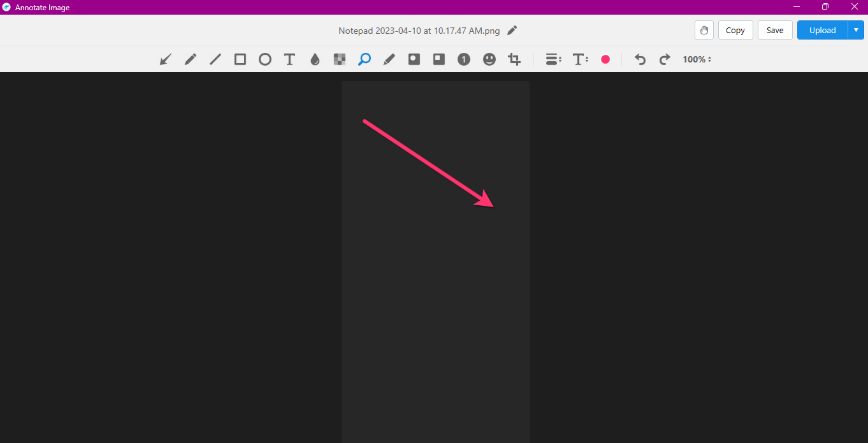The width and height of the screenshot is (868, 443).
Task: Select the Line tool
Action: point(215,59)
